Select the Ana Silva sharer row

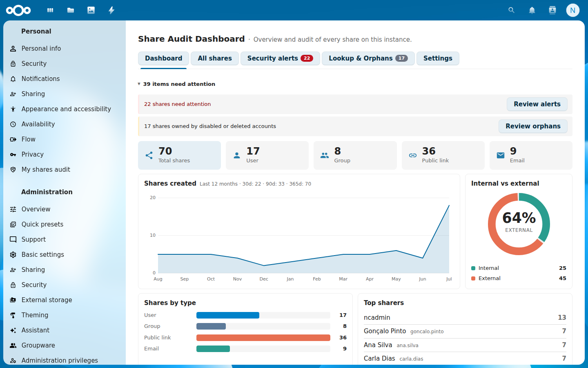click(465, 345)
